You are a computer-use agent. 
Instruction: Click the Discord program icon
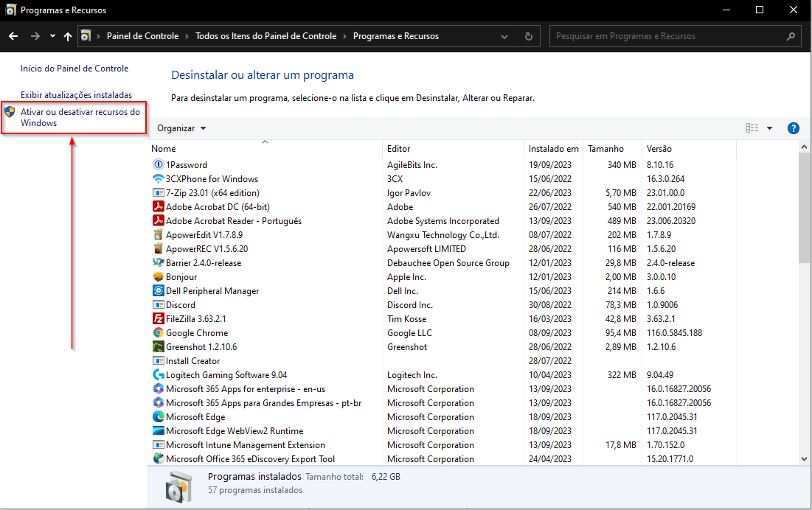(x=159, y=304)
